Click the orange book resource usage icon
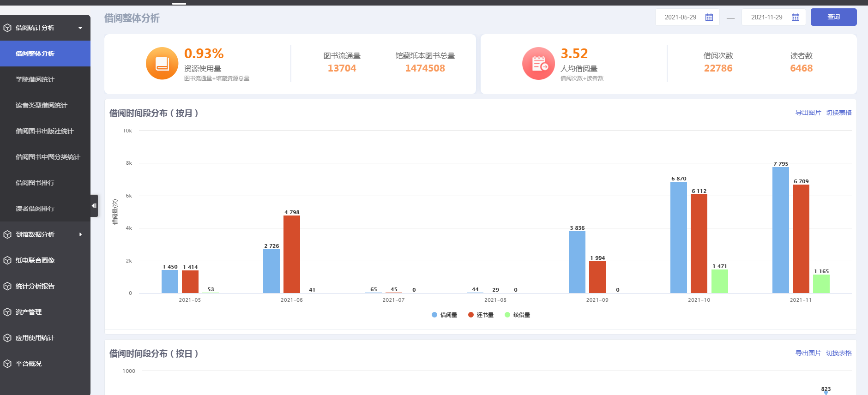868x395 pixels. pos(162,64)
